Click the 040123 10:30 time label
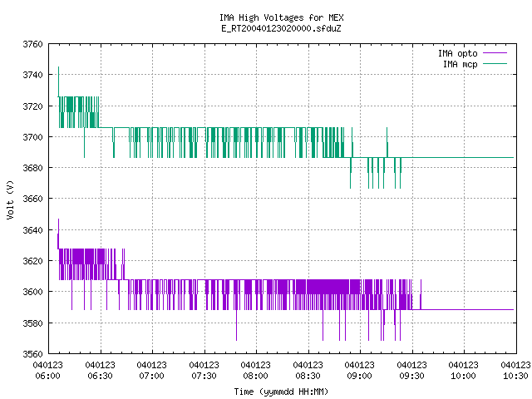Image resolution: width=532 pixels, height=399 pixels. (515, 371)
